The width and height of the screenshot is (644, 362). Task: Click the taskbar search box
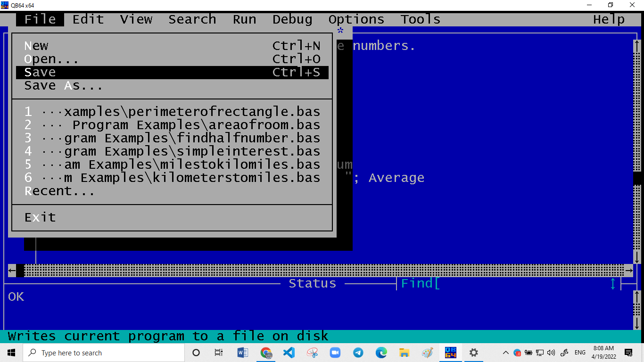coord(104,353)
